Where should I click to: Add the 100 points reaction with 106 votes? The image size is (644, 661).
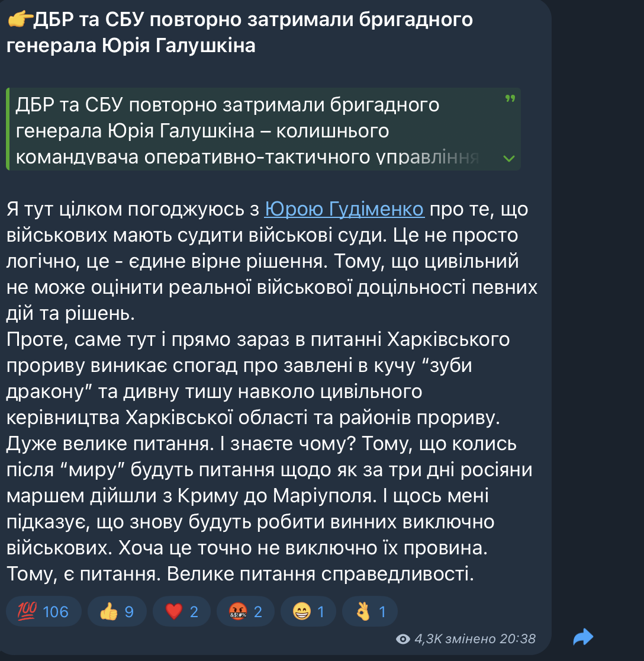pos(44,611)
